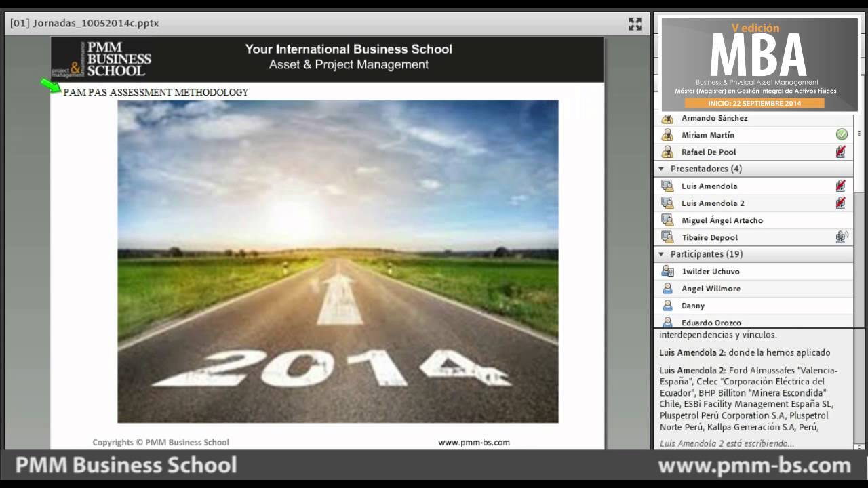
Task: Click the participant icon beside 1wilder Uchuvo
Action: coord(667,271)
